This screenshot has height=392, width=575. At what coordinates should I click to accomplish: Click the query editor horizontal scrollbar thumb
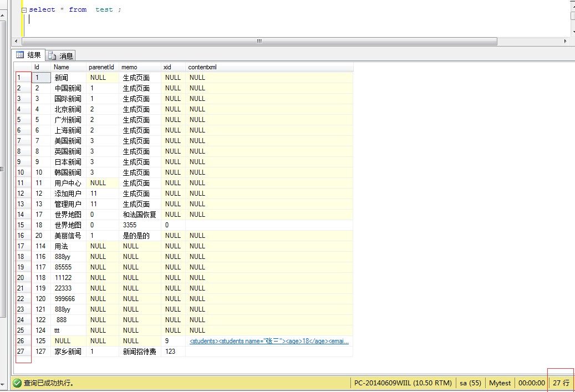(259, 41)
